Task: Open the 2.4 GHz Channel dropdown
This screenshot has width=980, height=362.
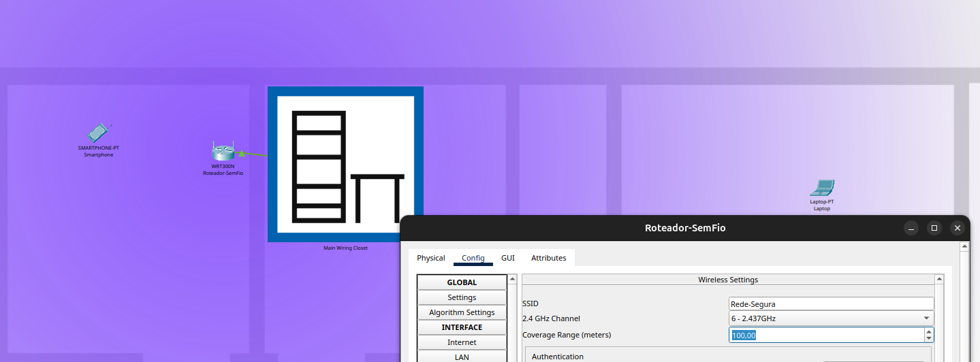Action: pyautogui.click(x=831, y=318)
